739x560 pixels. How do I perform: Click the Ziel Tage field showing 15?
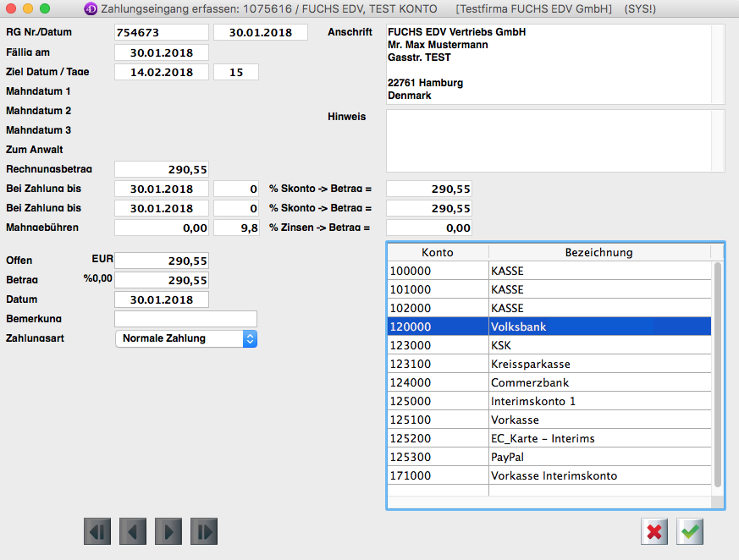[236, 72]
